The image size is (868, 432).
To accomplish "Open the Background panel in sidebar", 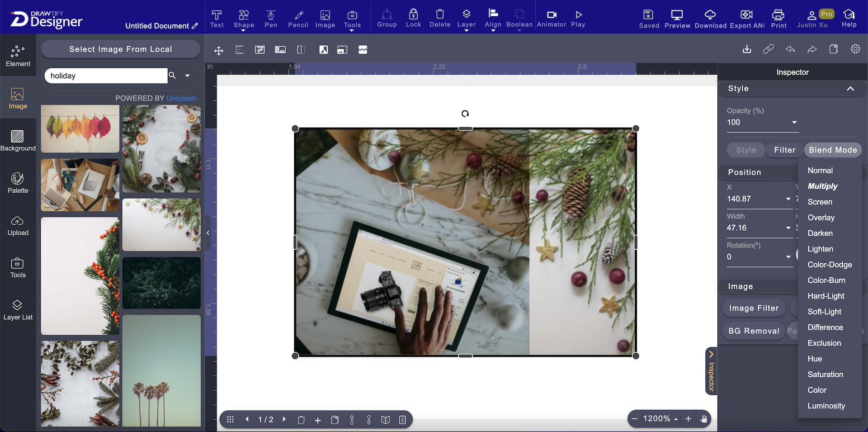I will click(18, 141).
